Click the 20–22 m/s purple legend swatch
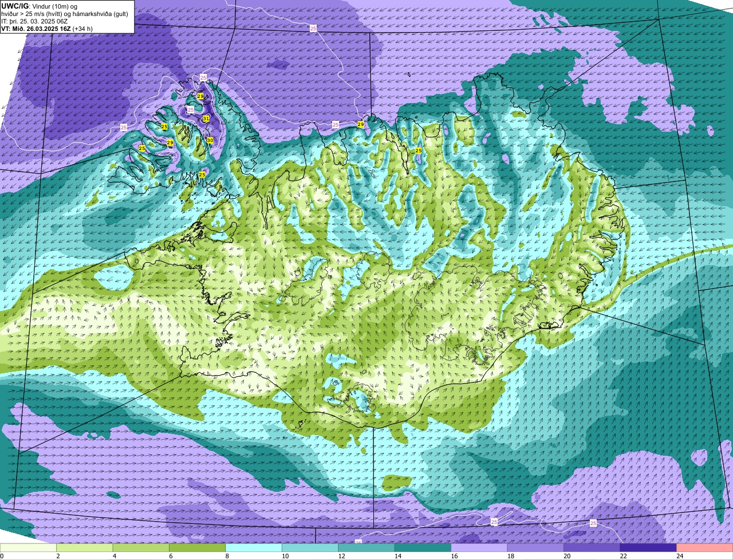 click(592, 547)
